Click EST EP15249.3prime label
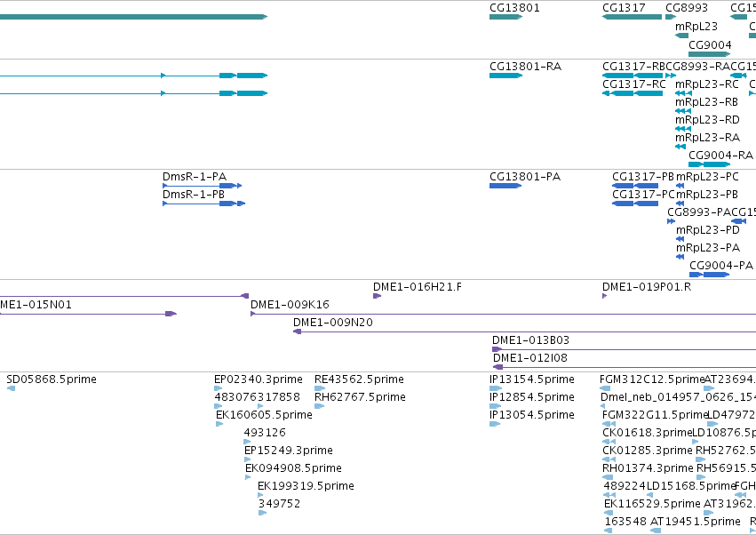Viewport: 756px width, 535px height. pos(289,450)
